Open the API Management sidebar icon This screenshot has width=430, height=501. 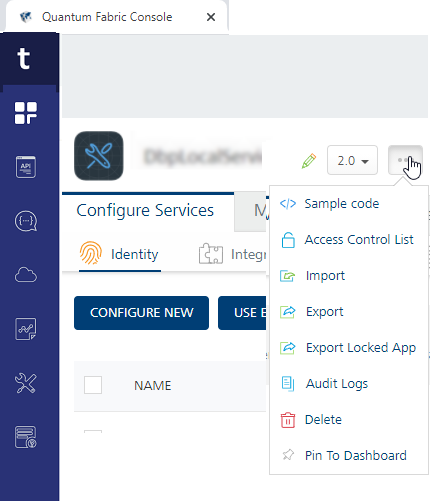[x=26, y=167]
